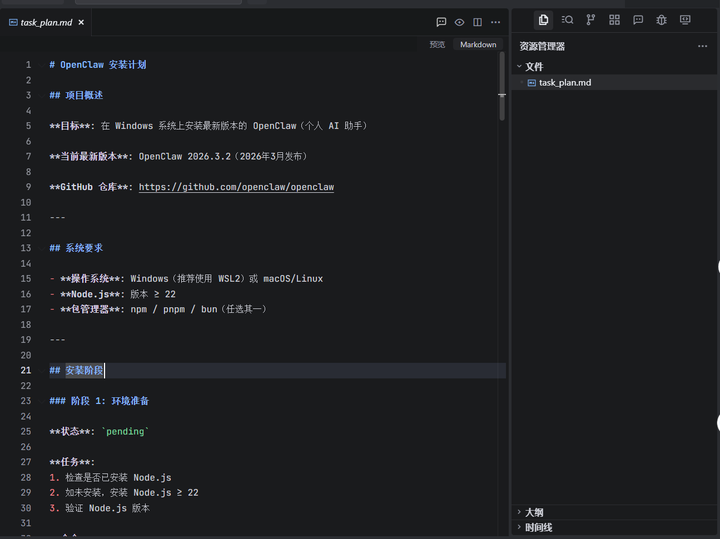
Task: Click the '## 项目概述' heading line
Action: click(76, 95)
